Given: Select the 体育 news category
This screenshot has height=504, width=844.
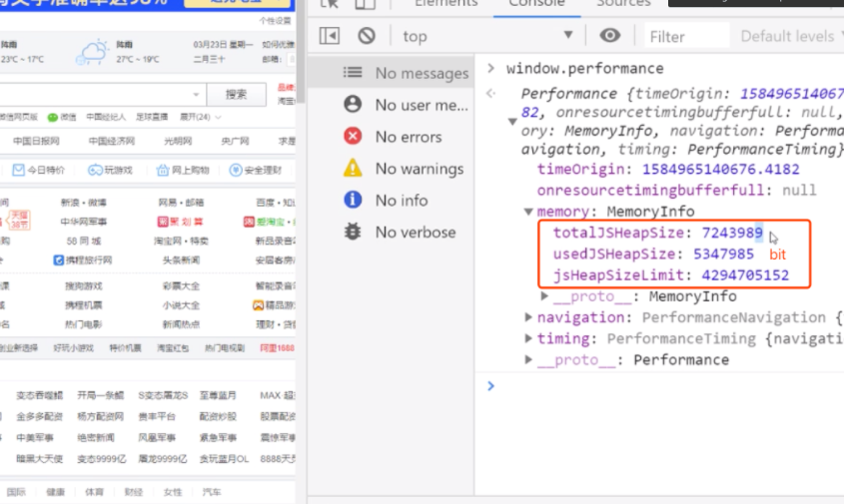Looking at the screenshot, I should [94, 492].
